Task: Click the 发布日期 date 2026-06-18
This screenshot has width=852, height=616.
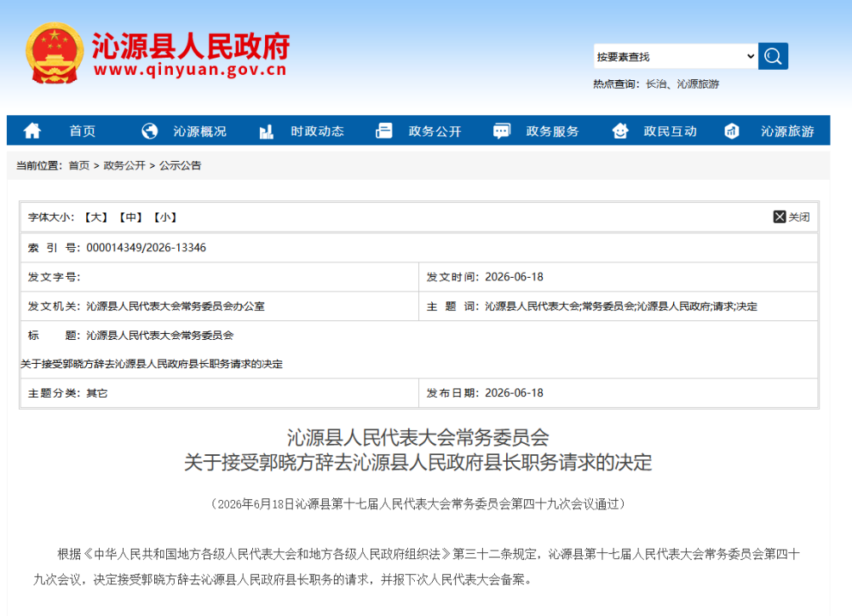Action: pos(514,393)
